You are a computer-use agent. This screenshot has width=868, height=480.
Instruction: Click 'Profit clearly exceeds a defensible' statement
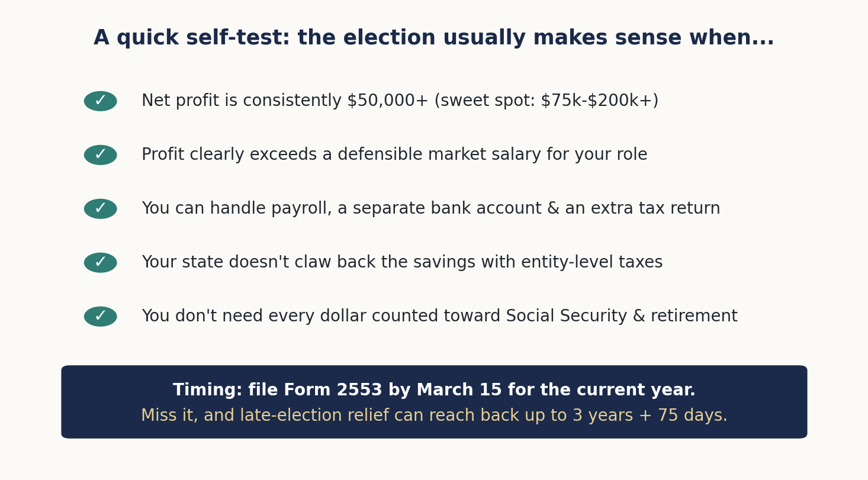click(x=394, y=155)
